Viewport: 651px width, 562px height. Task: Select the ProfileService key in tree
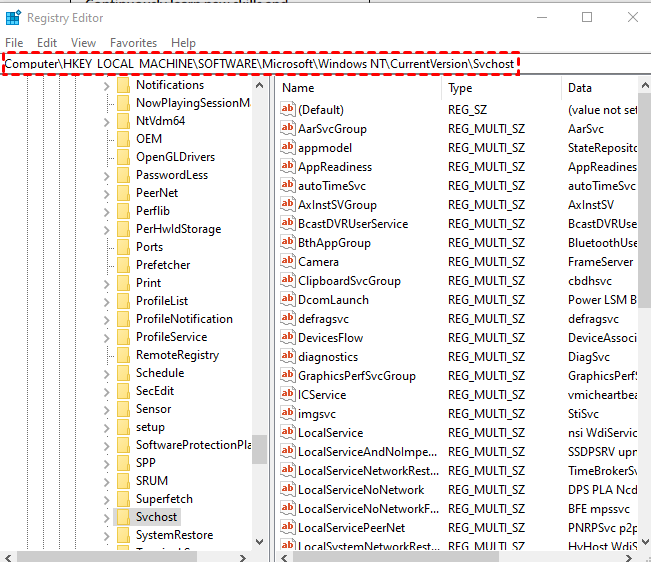(171, 337)
